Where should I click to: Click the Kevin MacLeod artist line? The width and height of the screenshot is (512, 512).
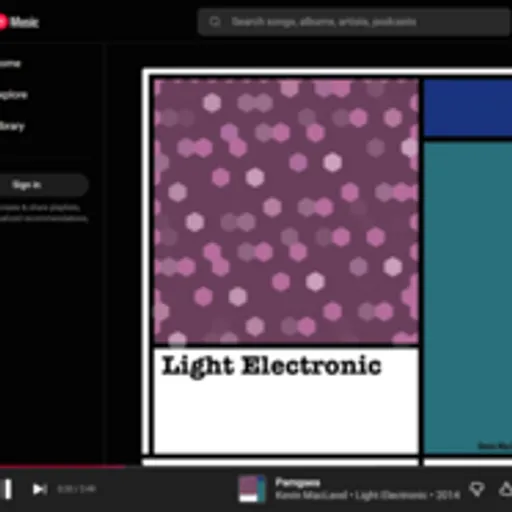[x=367, y=495]
